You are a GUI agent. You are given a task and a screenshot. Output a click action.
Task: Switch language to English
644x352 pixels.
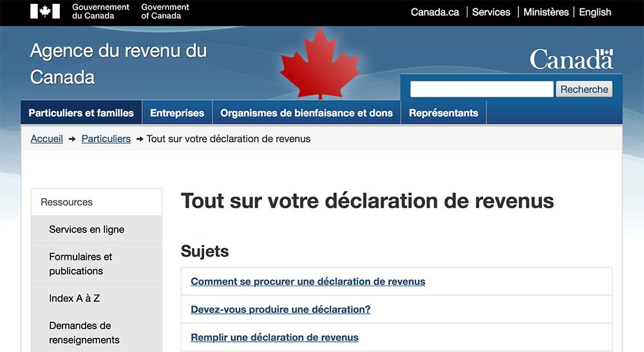point(595,12)
